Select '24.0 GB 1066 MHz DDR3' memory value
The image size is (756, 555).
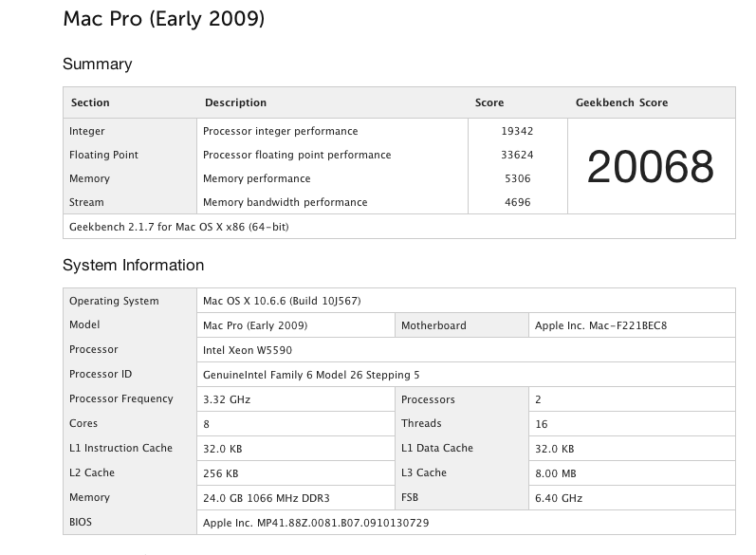(x=267, y=498)
